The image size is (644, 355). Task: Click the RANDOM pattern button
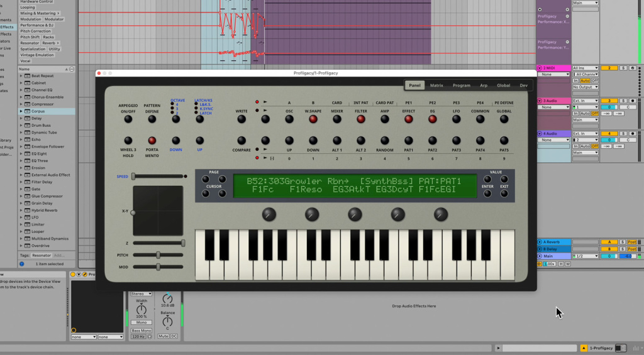click(384, 140)
